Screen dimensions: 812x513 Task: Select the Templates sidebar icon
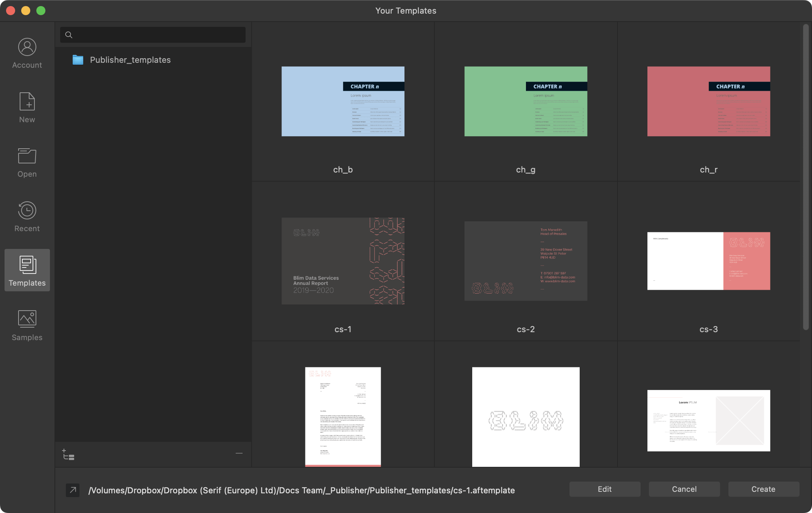26,270
